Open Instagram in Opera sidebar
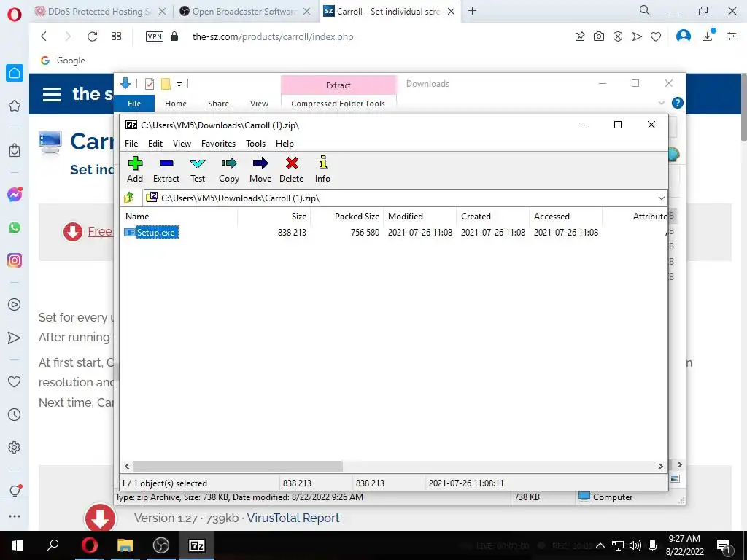Image resolution: width=747 pixels, height=560 pixels. pos(15,260)
